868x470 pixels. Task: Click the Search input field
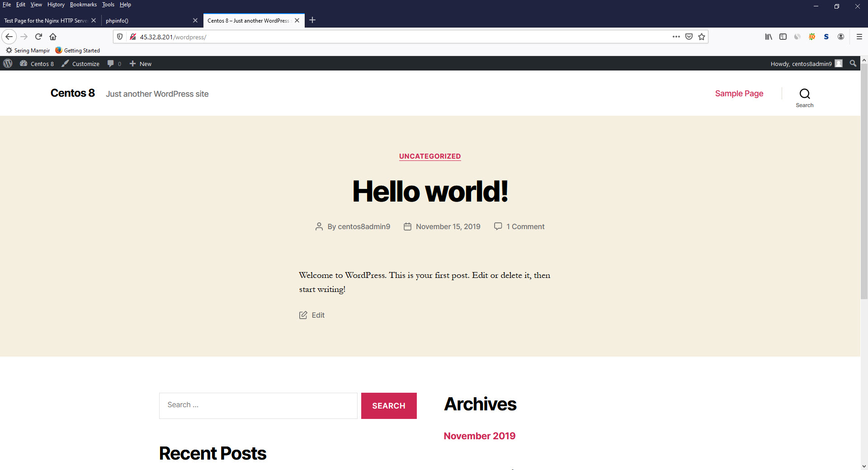coord(258,405)
